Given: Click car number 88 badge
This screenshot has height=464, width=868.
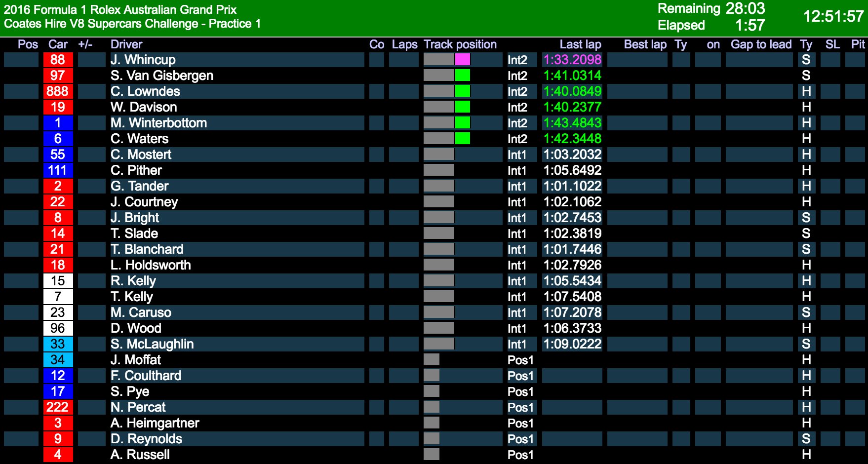Looking at the screenshot, I should click(x=58, y=60).
